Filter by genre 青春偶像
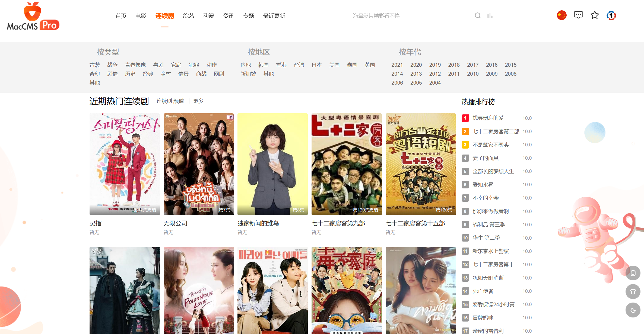 point(135,65)
